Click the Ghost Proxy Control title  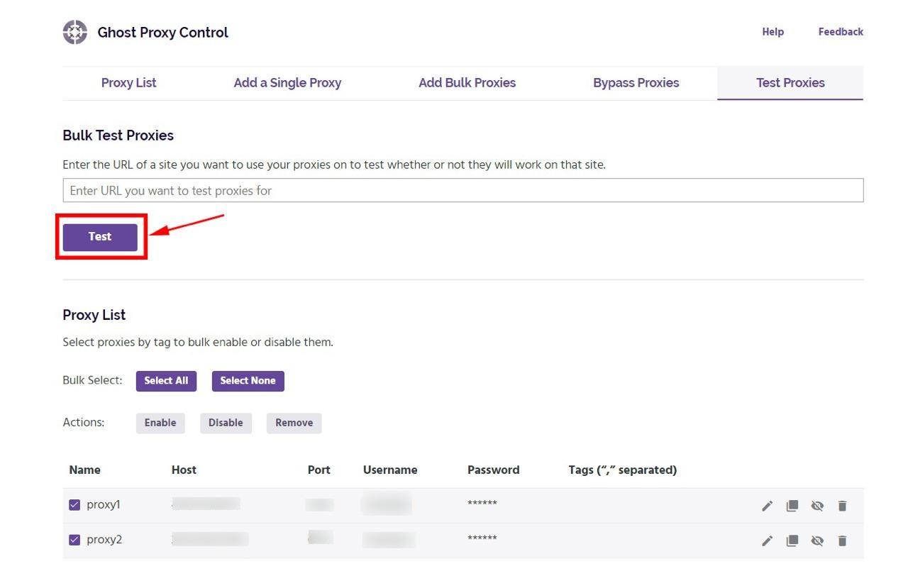[x=162, y=33]
